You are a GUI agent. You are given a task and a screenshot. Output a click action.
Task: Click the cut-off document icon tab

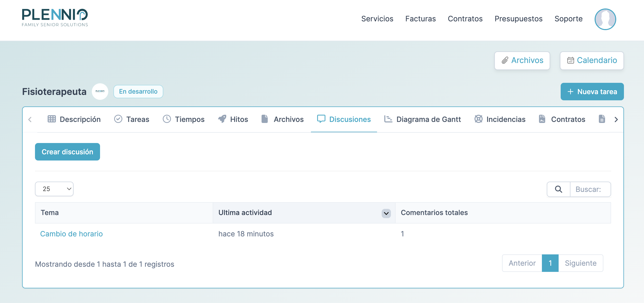tap(602, 119)
